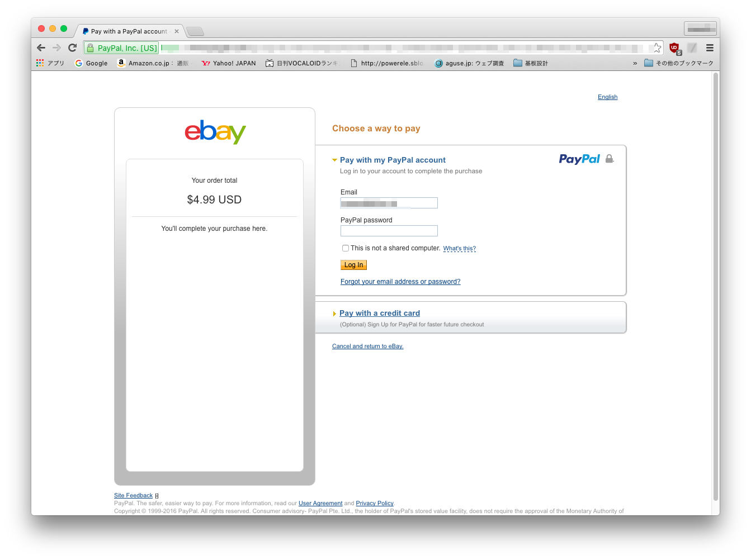The height and width of the screenshot is (560, 751).
Task: Click the bookmark star icon
Action: point(656,48)
